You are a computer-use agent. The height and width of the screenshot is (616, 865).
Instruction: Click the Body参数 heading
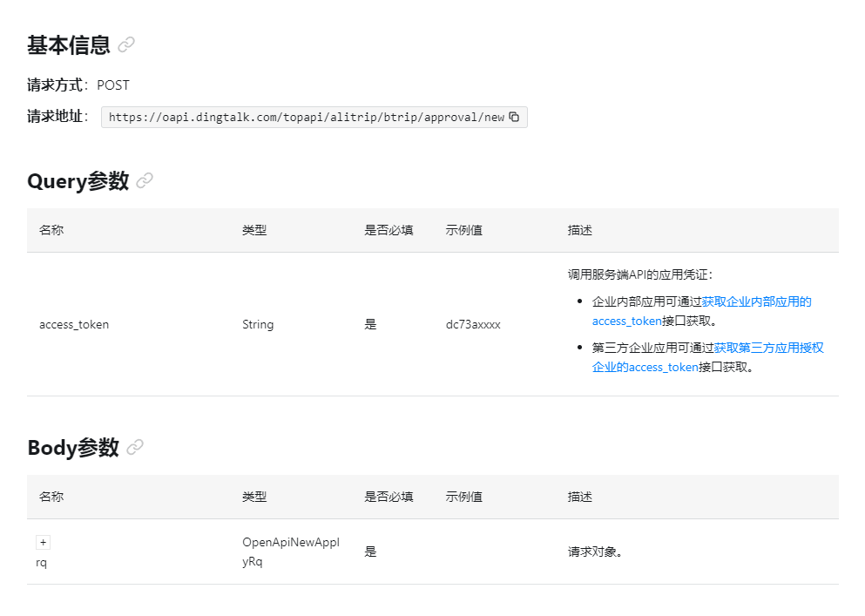point(72,448)
